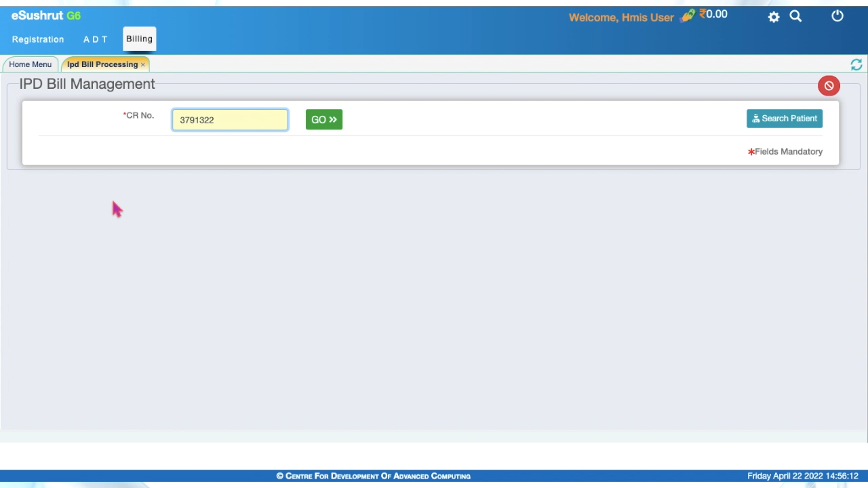This screenshot has height=488, width=868.
Task: Click the Welcome, Hmis User text
Action: tap(621, 18)
